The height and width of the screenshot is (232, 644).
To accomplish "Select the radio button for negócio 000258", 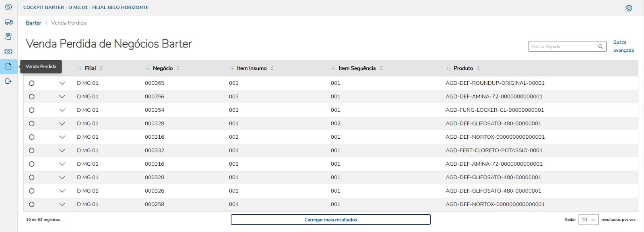I will [32, 204].
